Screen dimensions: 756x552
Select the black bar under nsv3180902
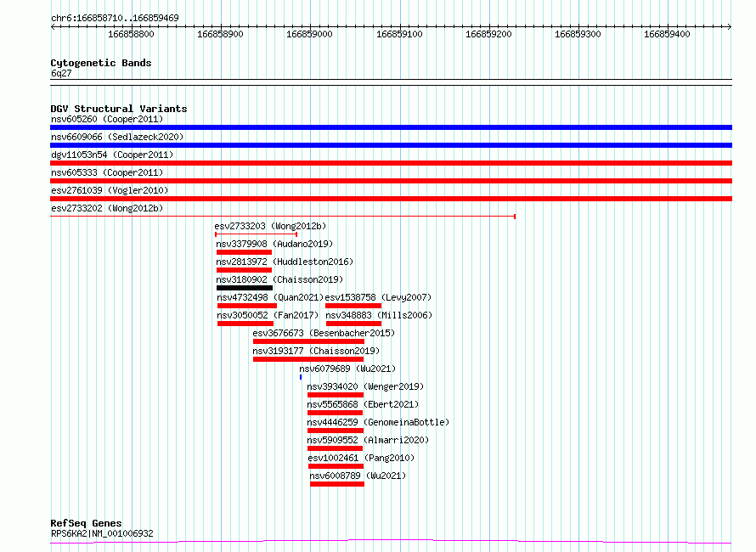click(245, 288)
